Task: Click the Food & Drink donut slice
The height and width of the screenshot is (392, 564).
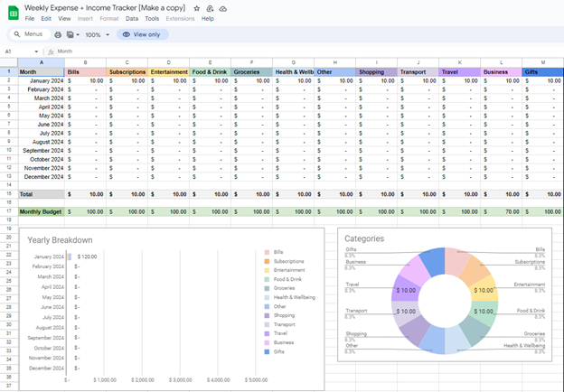Action: click(x=484, y=313)
